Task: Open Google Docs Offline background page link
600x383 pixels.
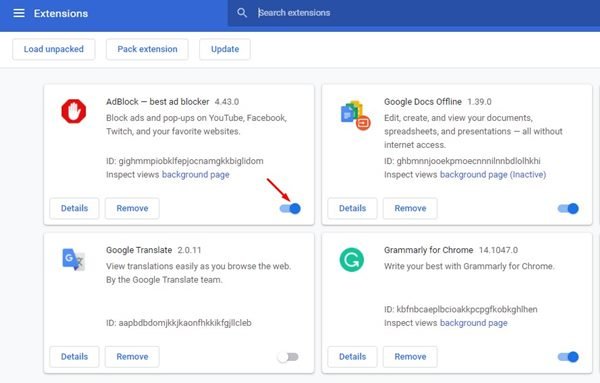Action: click(493, 175)
